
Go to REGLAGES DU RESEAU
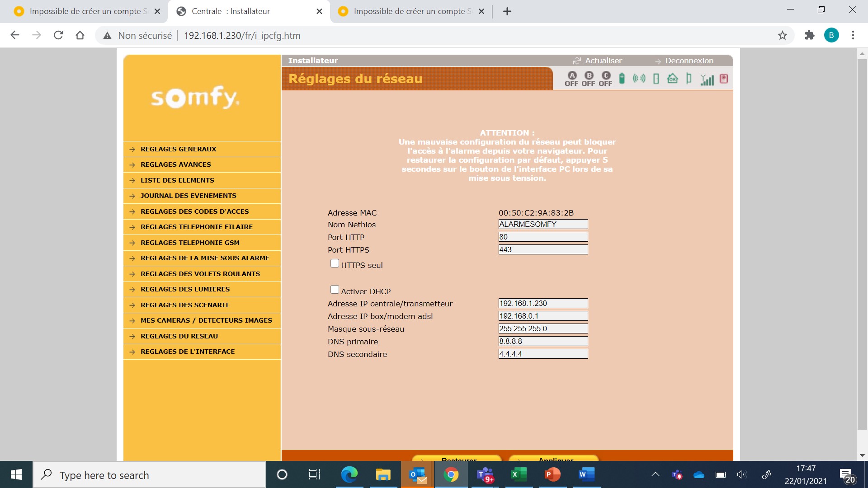pos(202,336)
